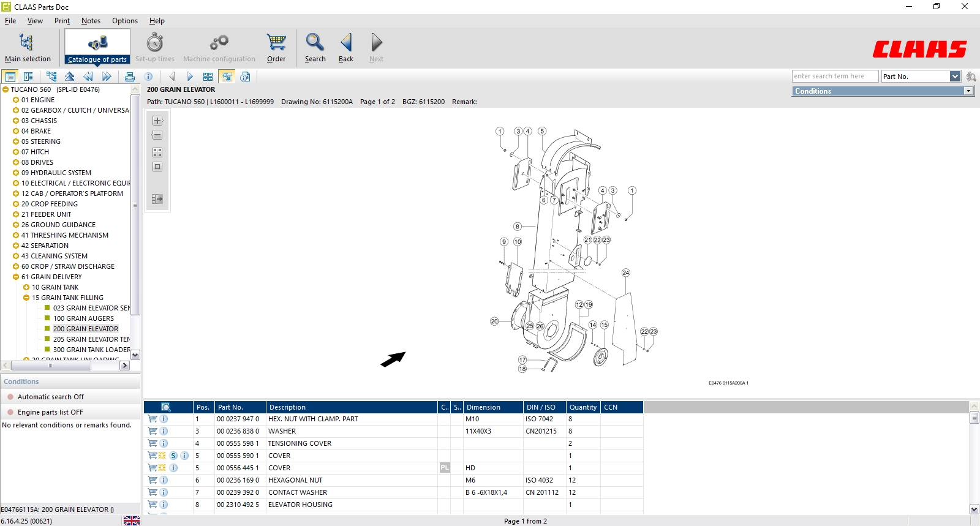Screen dimensions: 980x526
Task: Open the Notes menu
Action: [91, 21]
